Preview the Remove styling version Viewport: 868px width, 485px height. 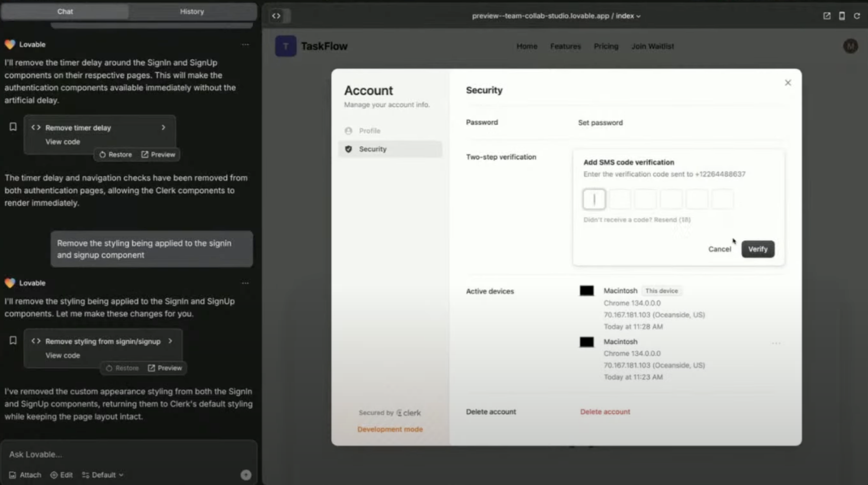pyautogui.click(x=165, y=368)
